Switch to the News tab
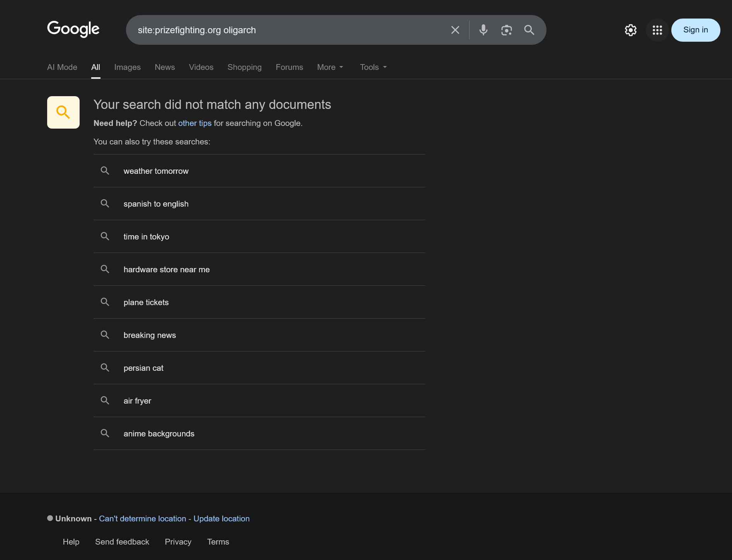This screenshot has width=732, height=560. 165,67
